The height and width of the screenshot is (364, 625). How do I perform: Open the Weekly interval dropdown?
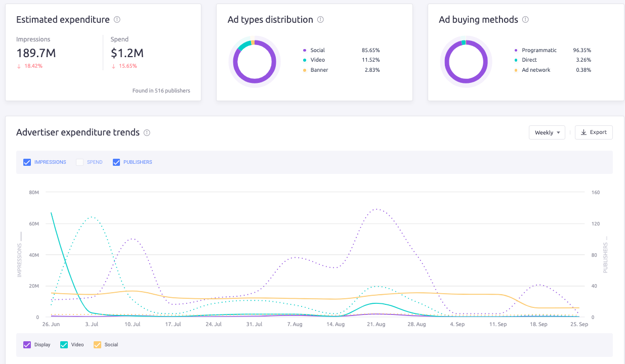click(x=547, y=132)
